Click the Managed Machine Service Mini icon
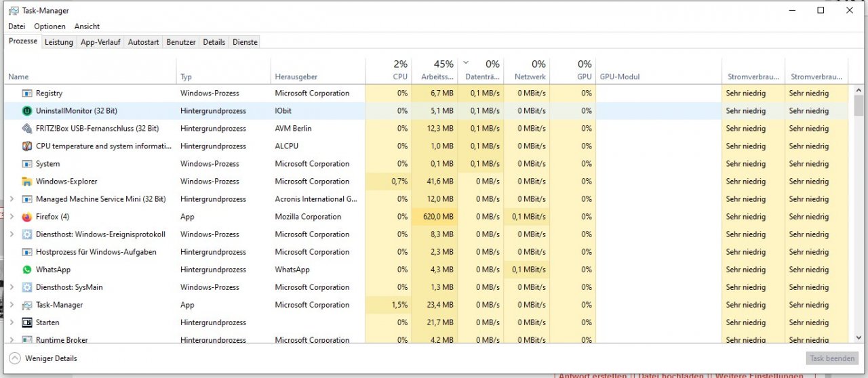This screenshot has height=378, width=868. [27, 199]
